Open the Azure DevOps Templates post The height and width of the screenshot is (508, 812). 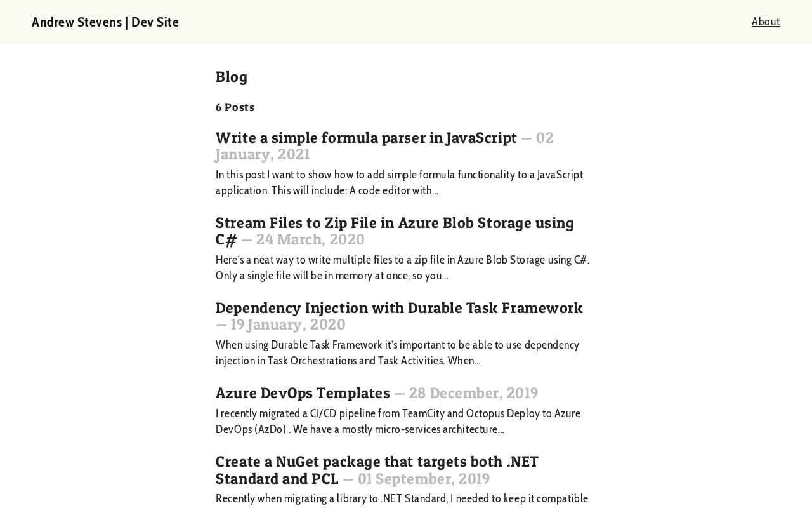pos(303,393)
